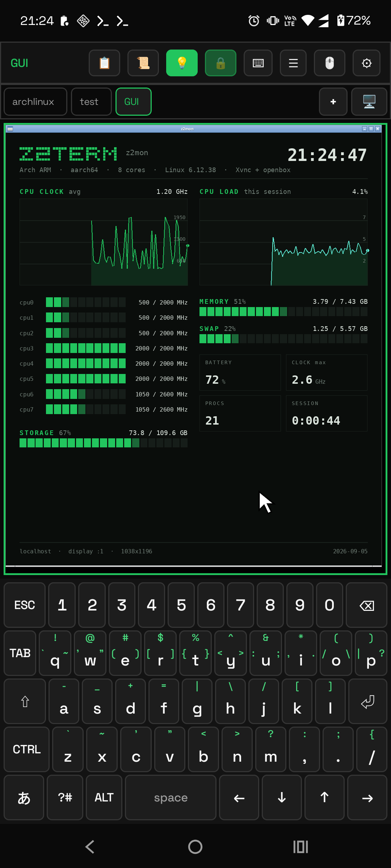The height and width of the screenshot is (868, 391).
Task: Tap the first terminal prompt status icon
Action: point(103,21)
